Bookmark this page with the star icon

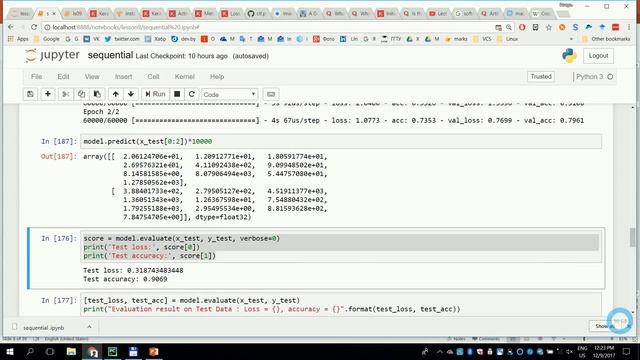(x=549, y=27)
